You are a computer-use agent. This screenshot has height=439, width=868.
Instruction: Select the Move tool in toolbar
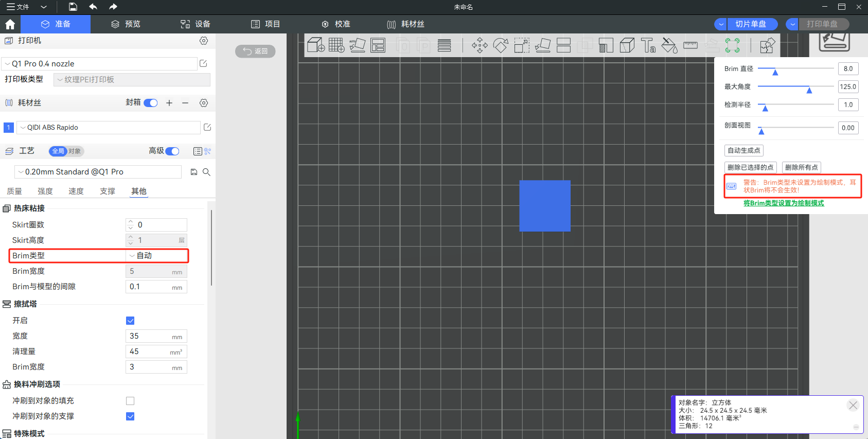[x=480, y=45]
